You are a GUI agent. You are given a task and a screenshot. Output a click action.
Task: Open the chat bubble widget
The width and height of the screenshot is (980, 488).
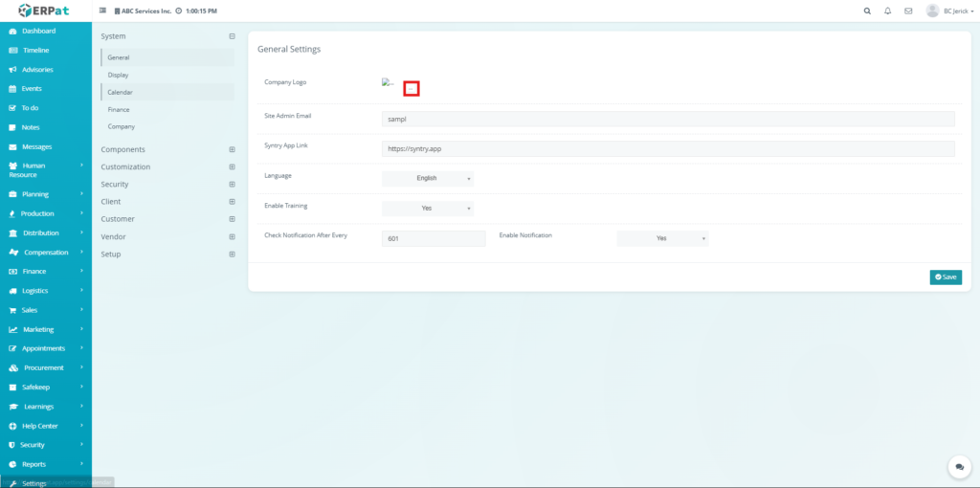[959, 466]
